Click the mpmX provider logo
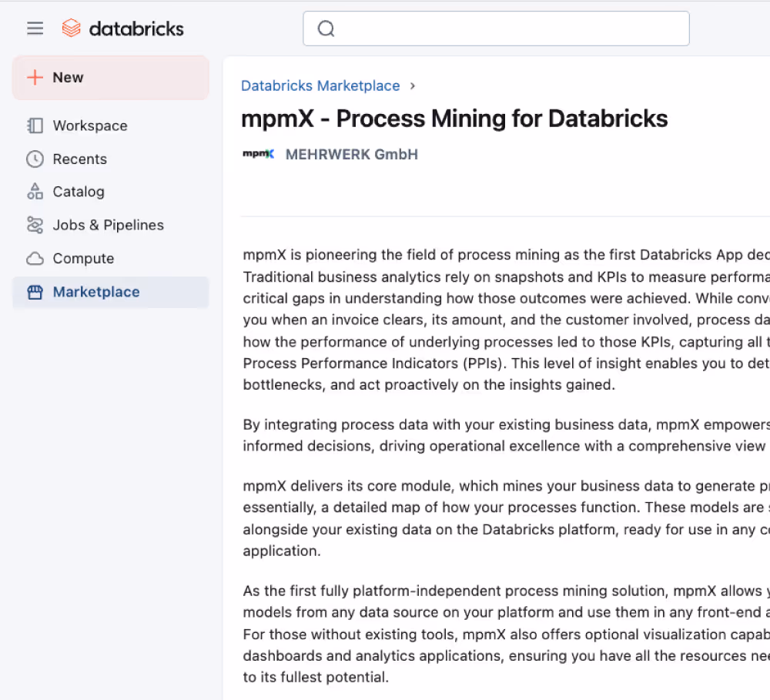 pos(258,154)
